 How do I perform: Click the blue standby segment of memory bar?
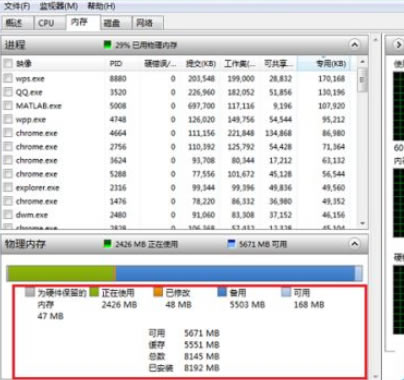[235, 273]
